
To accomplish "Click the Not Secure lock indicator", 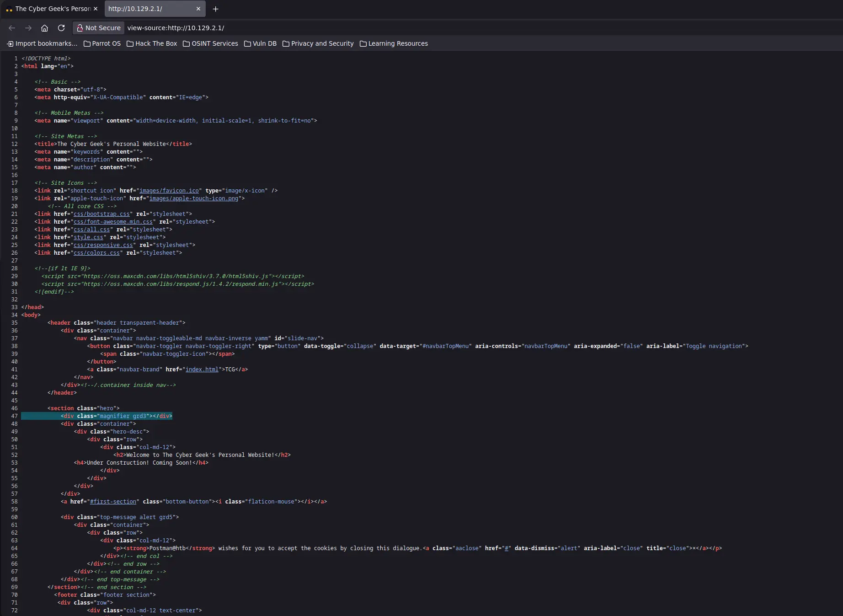I will pos(99,28).
